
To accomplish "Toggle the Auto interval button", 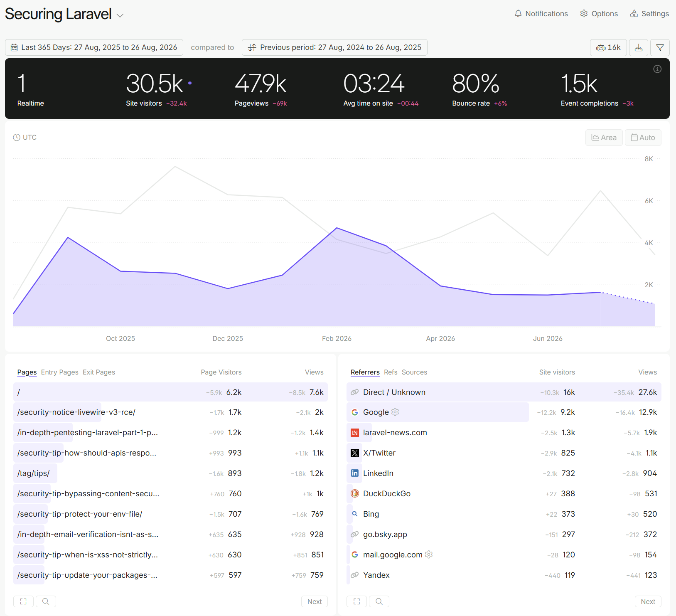I will [x=643, y=138].
